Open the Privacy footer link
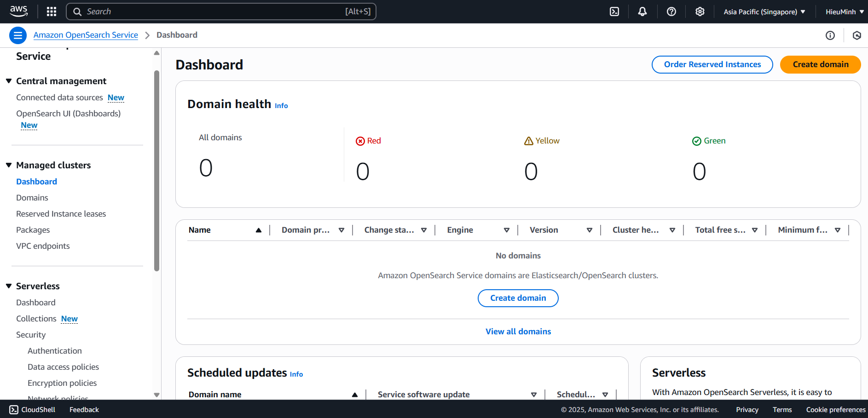The height and width of the screenshot is (418, 868). coord(747,410)
